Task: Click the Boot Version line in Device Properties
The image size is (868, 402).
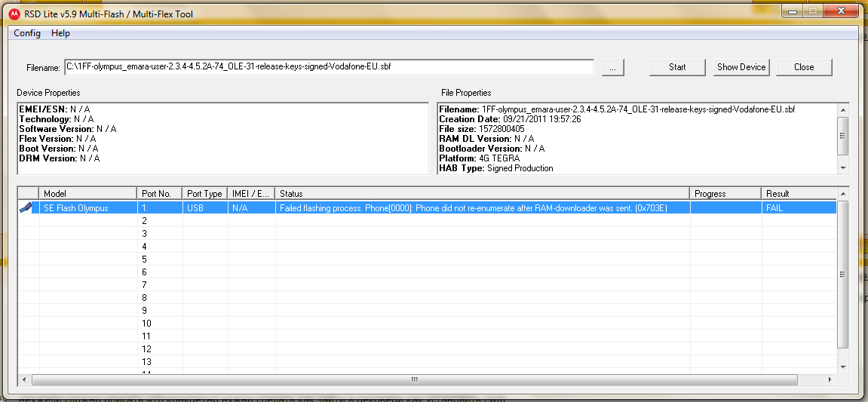Action: tap(60, 149)
